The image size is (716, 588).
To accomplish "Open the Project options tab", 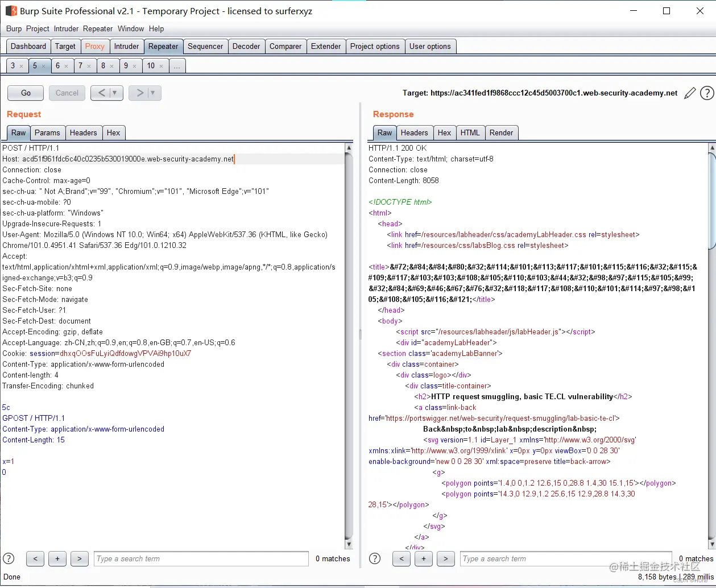I will click(375, 47).
